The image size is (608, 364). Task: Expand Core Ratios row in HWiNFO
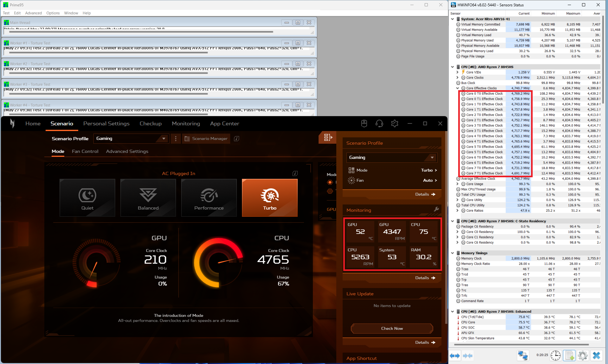pyautogui.click(x=458, y=210)
